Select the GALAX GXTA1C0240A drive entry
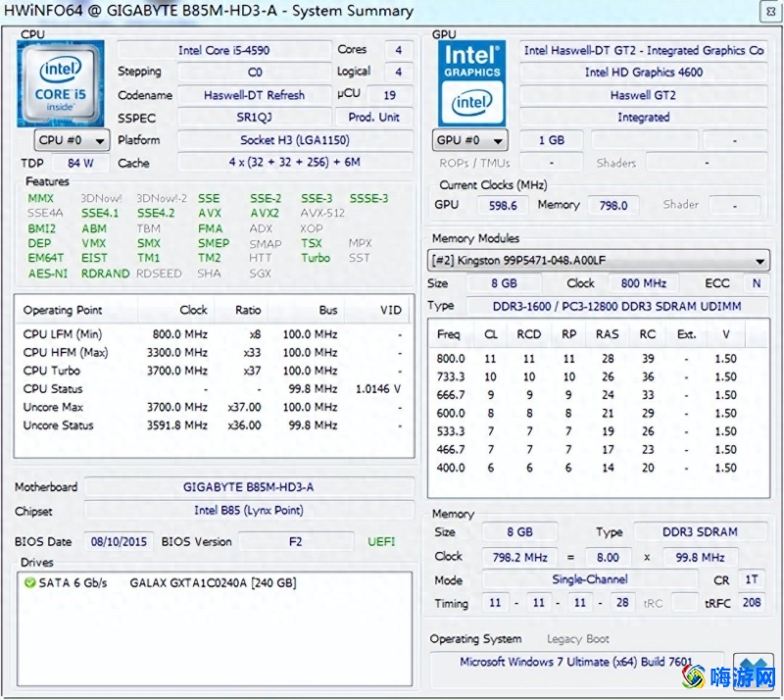784x700 pixels. pos(213,583)
